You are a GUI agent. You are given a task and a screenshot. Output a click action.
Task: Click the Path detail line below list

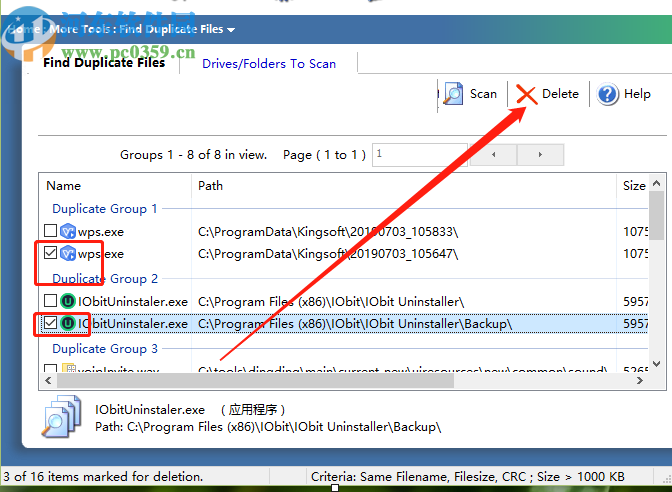point(268,427)
